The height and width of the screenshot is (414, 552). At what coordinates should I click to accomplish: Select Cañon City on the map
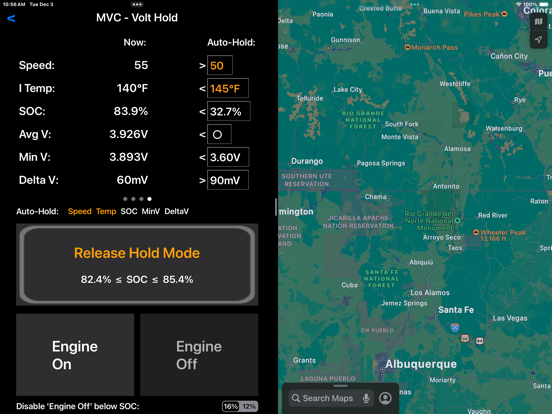click(x=509, y=56)
